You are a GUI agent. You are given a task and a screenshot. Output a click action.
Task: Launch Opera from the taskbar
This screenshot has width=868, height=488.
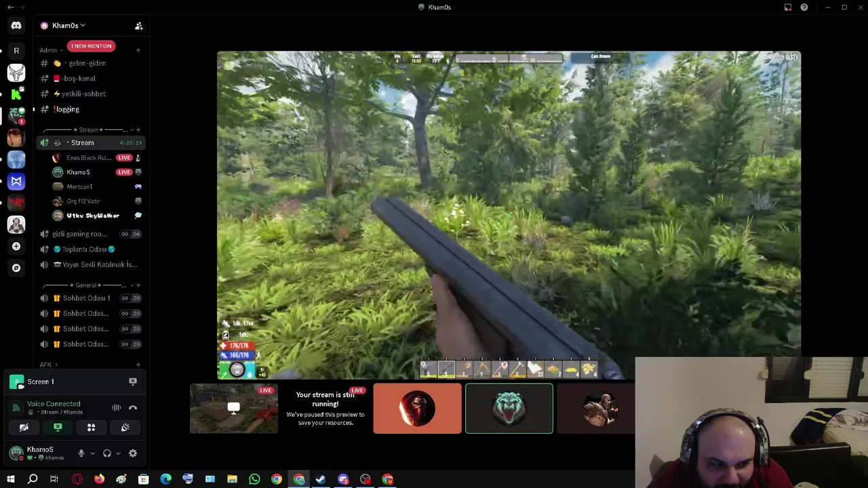[x=77, y=479]
